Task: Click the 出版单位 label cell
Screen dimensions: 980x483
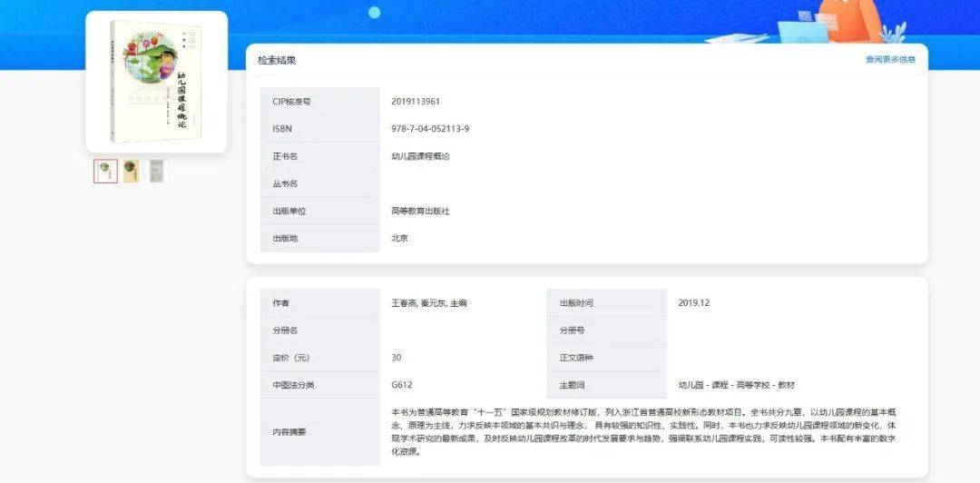Action: coord(320,211)
